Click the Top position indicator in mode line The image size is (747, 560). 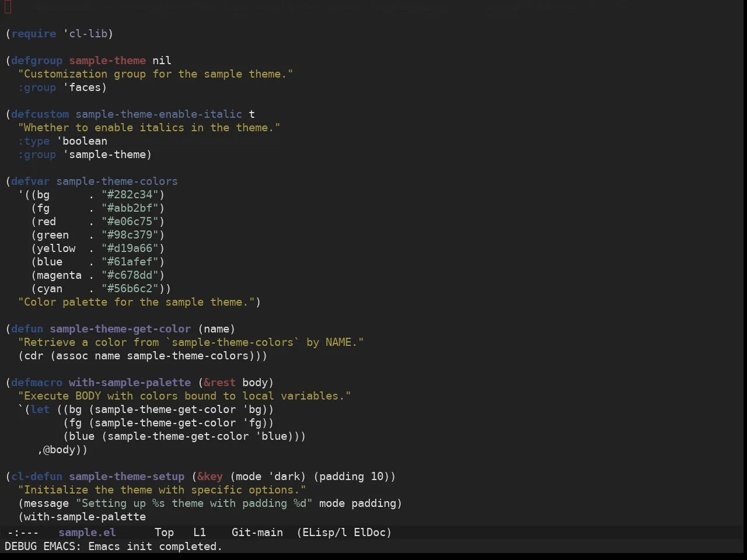[164, 533]
